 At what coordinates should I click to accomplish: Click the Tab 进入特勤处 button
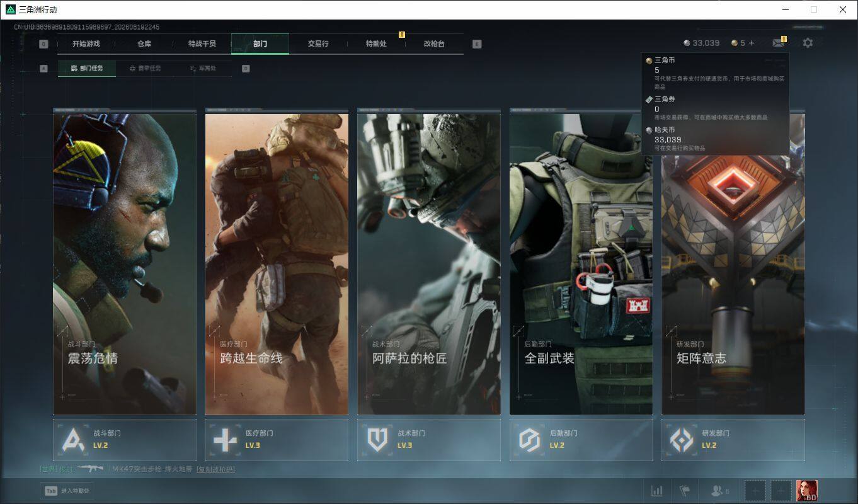(67, 491)
